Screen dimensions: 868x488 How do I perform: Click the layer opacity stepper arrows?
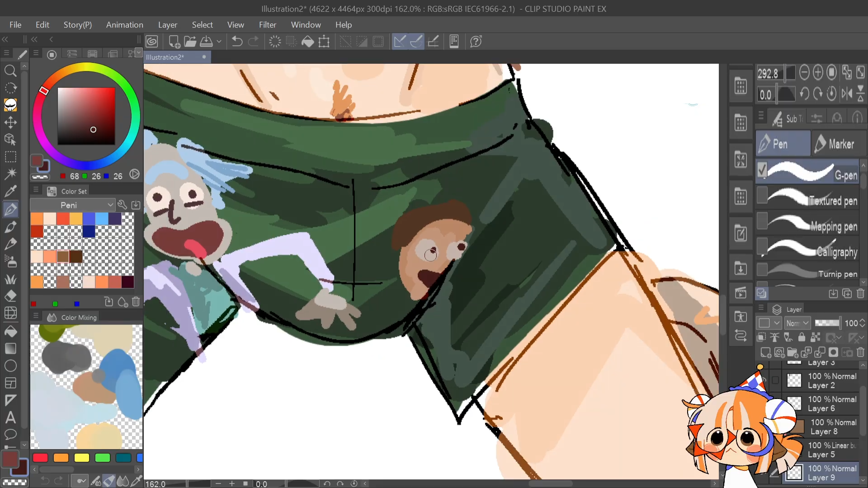tap(863, 323)
